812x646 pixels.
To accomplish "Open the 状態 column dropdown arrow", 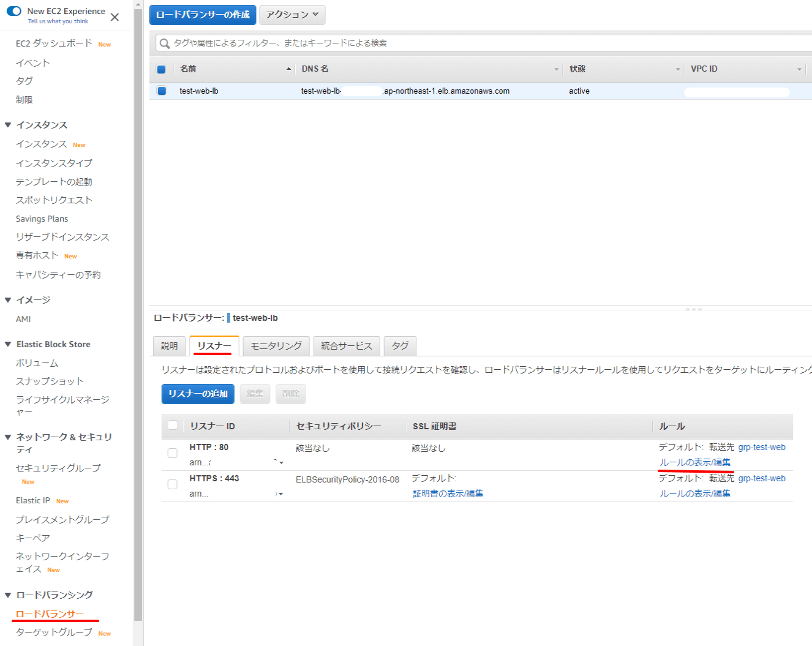I will pyautogui.click(x=677, y=69).
